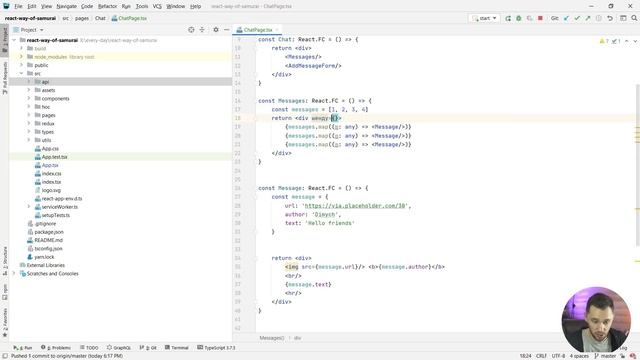The image size is (640, 360).
Task: Open the Project view selector dropdown
Action: tap(28, 30)
